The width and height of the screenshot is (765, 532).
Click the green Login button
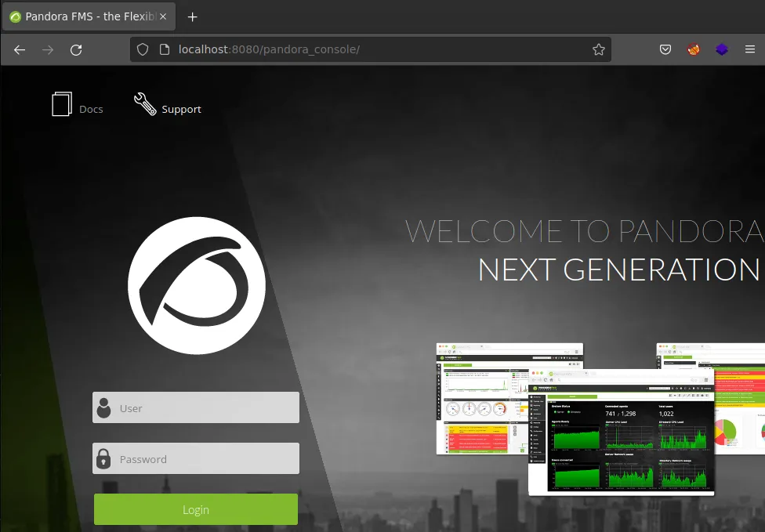coord(196,509)
